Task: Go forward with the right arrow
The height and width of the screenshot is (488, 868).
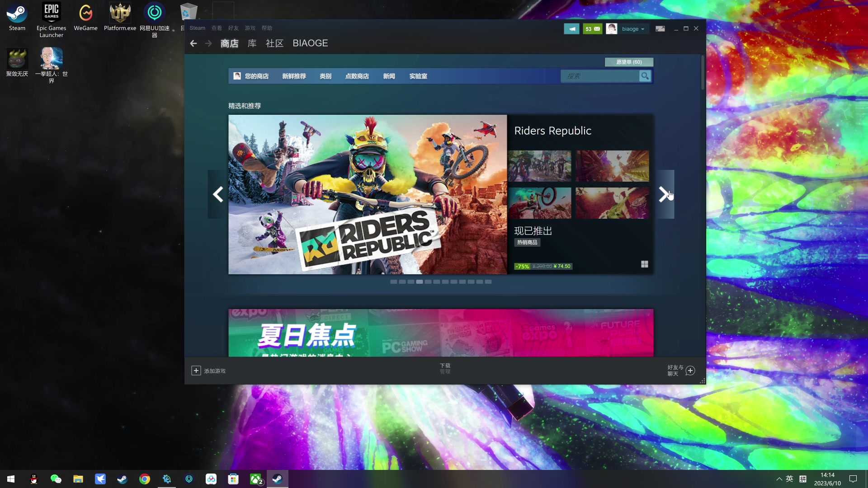Action: point(208,43)
